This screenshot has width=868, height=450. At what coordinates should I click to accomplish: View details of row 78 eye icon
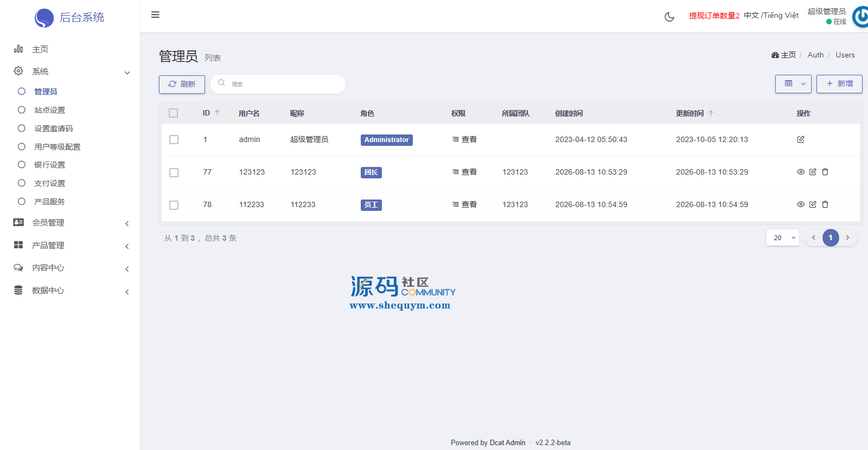pos(801,204)
